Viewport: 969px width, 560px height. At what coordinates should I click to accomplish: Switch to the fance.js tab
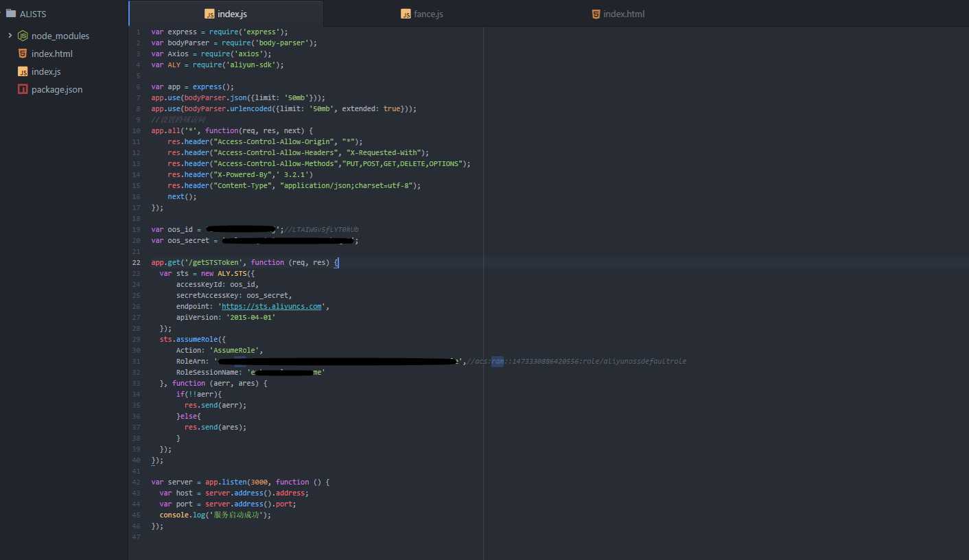[x=421, y=14]
